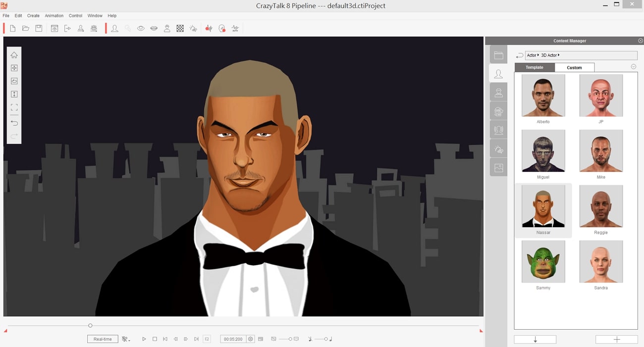This screenshot has width=644, height=347.
Task: Toggle the loop playback button
Action: (x=207, y=339)
